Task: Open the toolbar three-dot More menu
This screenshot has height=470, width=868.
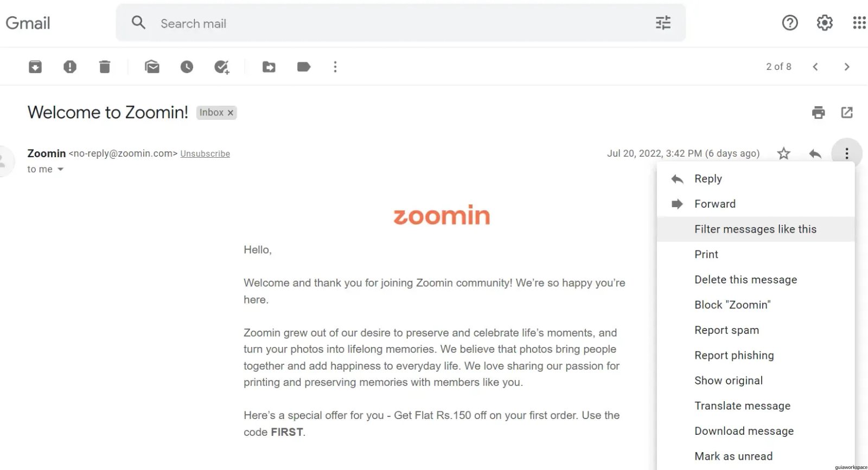Action: (x=335, y=67)
